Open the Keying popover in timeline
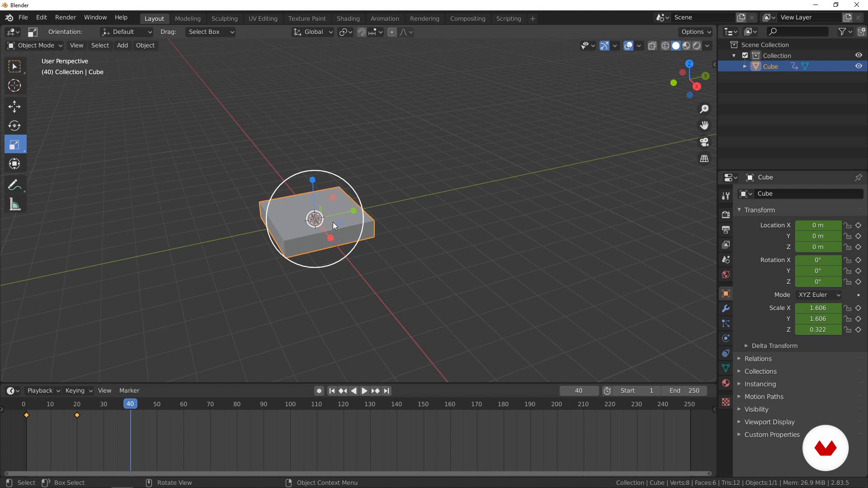This screenshot has height=488, width=868. pos(79,391)
